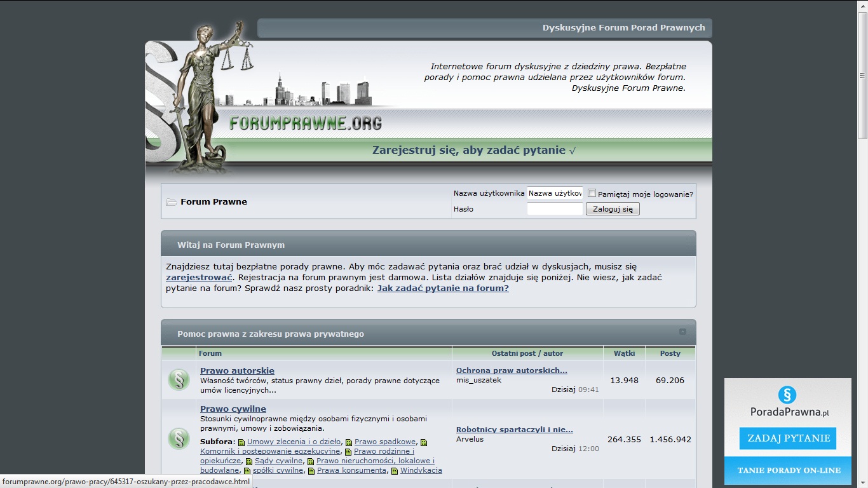Toggle the Pamiętaj moje logowanie checkbox

pos(592,193)
